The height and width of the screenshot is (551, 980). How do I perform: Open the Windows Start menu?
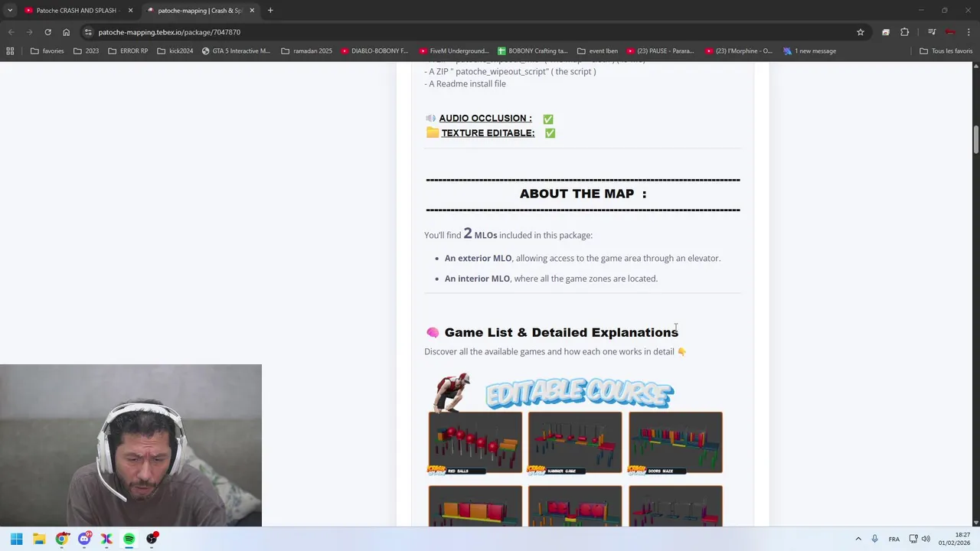point(17,539)
